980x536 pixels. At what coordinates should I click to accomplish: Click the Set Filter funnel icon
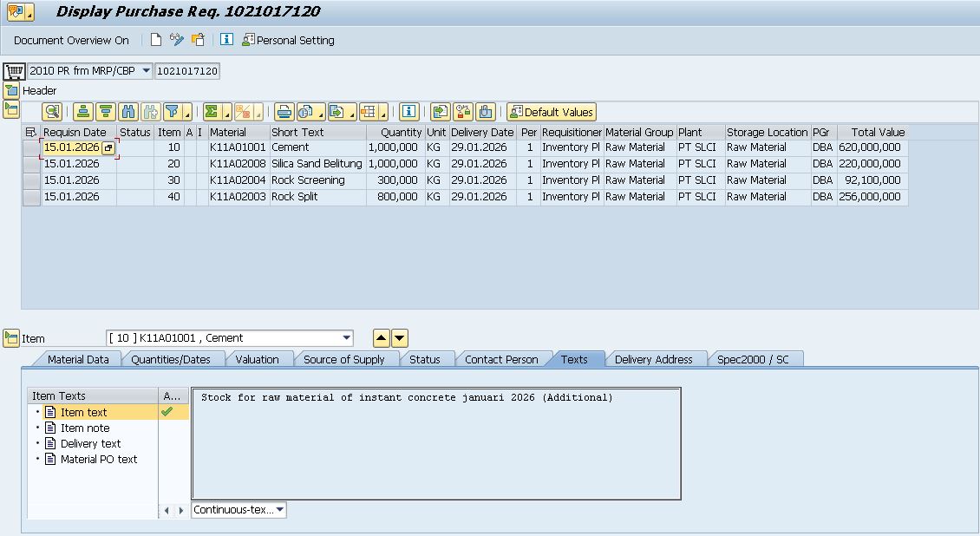coord(173,112)
